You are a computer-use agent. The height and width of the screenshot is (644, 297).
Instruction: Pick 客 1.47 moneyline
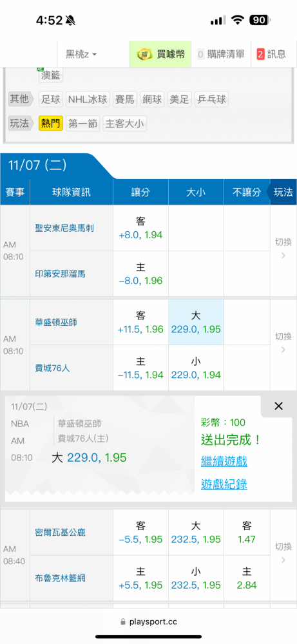[x=247, y=533]
